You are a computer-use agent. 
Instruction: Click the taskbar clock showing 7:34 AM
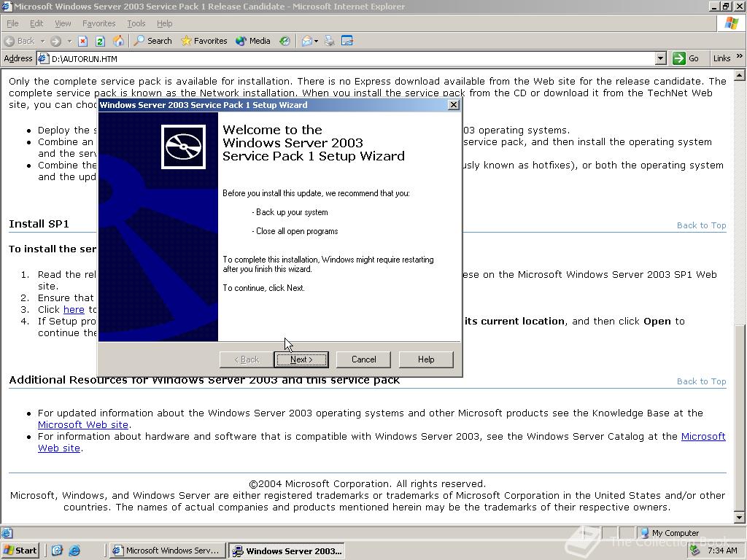722,551
